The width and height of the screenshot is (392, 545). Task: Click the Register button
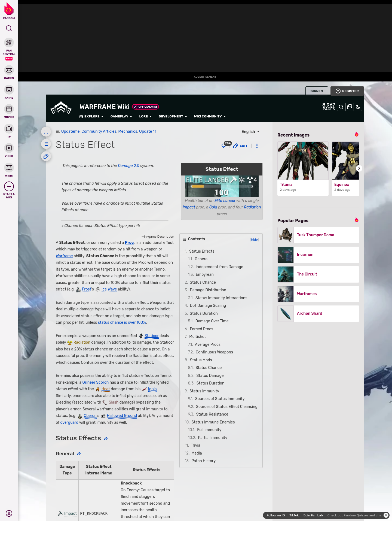[347, 91]
